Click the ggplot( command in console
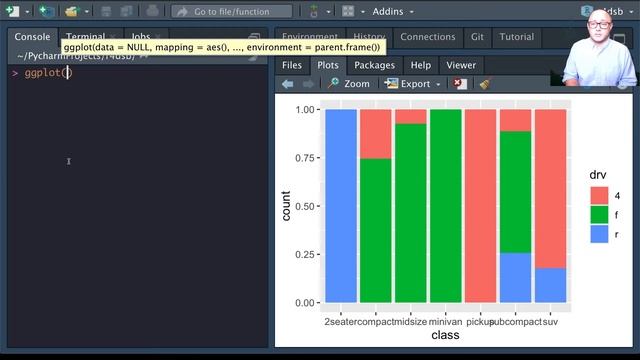The height and width of the screenshot is (360, 640). [x=48, y=73]
